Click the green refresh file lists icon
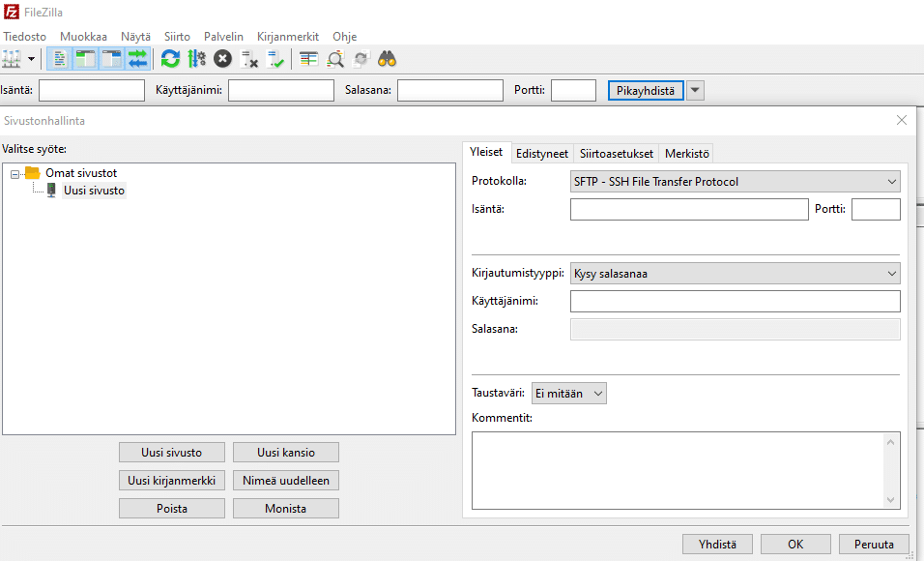This screenshot has height=561, width=924. [x=170, y=59]
